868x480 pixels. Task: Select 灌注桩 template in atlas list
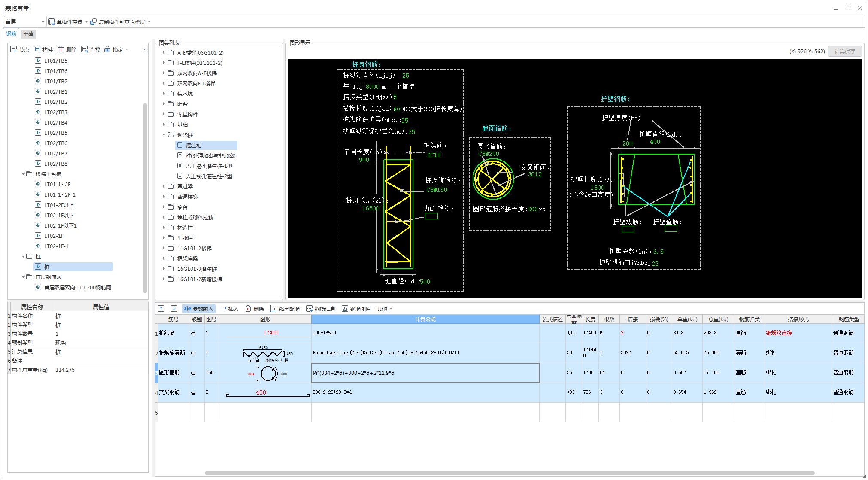[206, 145]
